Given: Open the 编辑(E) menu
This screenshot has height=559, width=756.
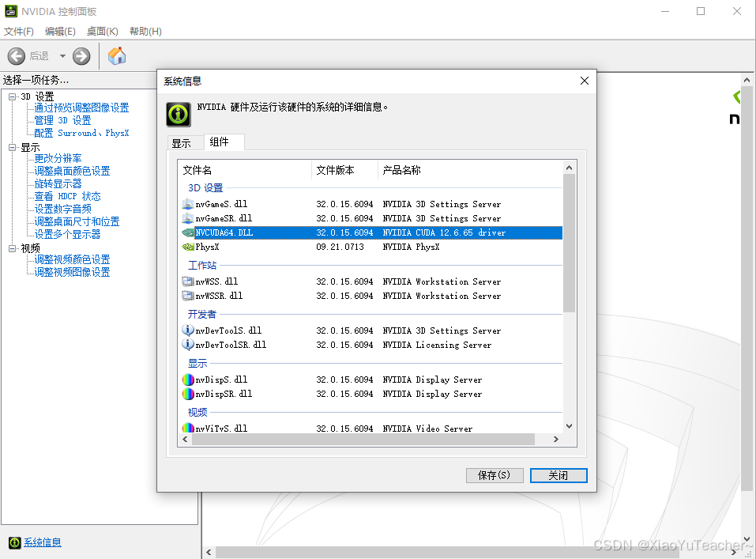Looking at the screenshot, I should click(60, 32).
